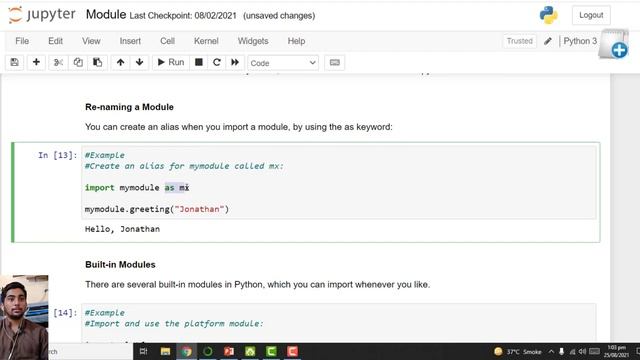Move selected cell up arrow
Screen dimensions: 640x360
click(x=120, y=62)
